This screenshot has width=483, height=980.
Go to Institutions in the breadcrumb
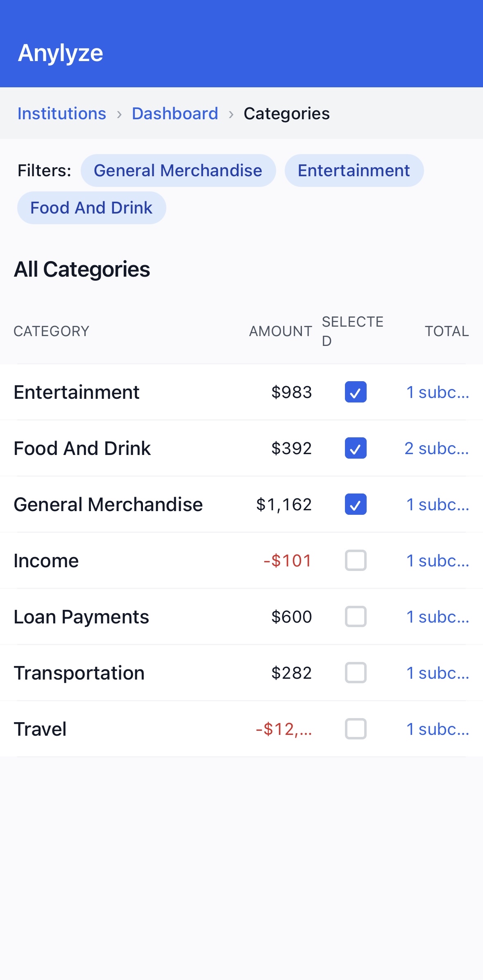pyautogui.click(x=62, y=114)
